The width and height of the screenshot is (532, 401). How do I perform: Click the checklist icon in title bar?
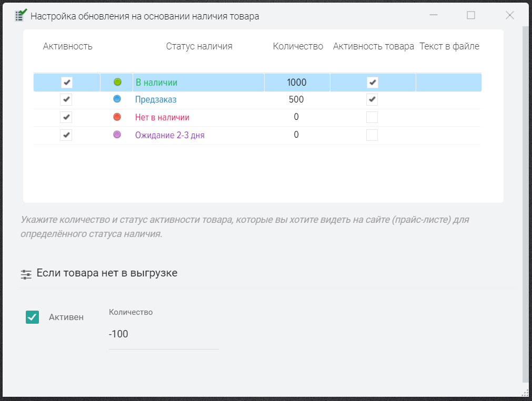pyautogui.click(x=21, y=15)
